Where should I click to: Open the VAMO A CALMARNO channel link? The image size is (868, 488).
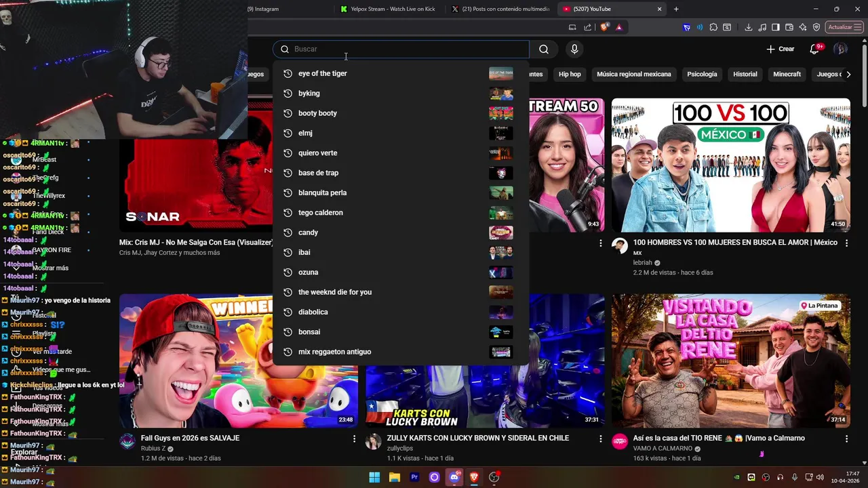(663, 449)
